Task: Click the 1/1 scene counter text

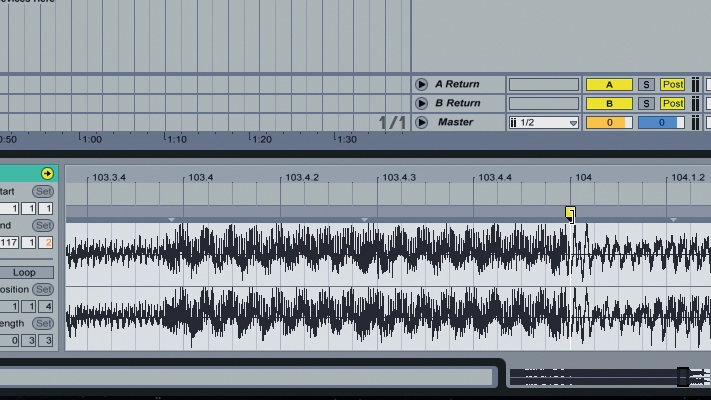Action: 392,122
